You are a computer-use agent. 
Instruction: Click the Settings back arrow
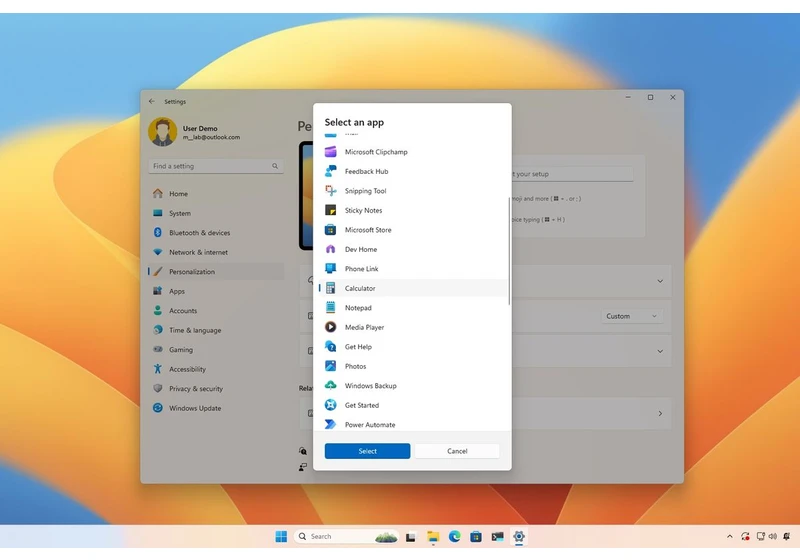(152, 101)
